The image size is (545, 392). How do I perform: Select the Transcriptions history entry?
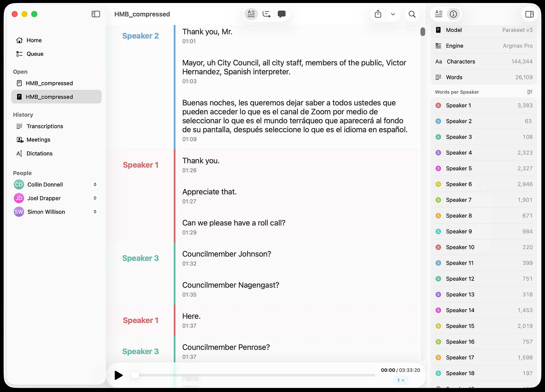tap(45, 126)
